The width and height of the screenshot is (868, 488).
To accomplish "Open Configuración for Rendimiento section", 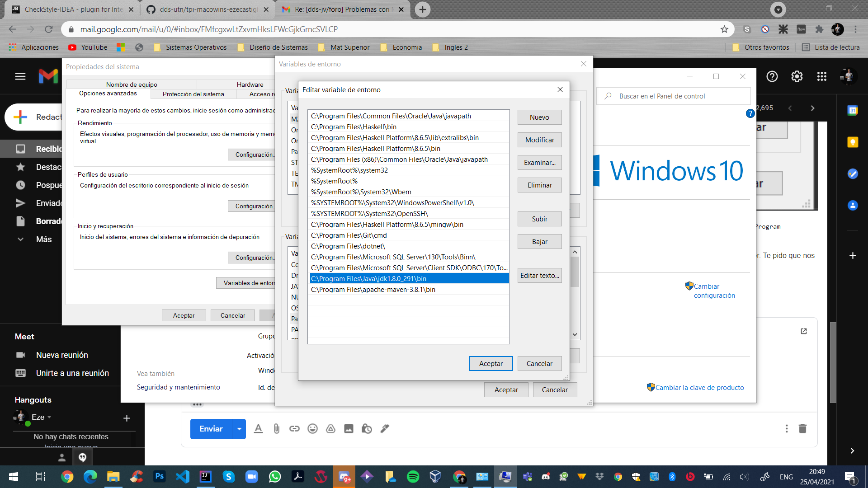I will point(252,155).
